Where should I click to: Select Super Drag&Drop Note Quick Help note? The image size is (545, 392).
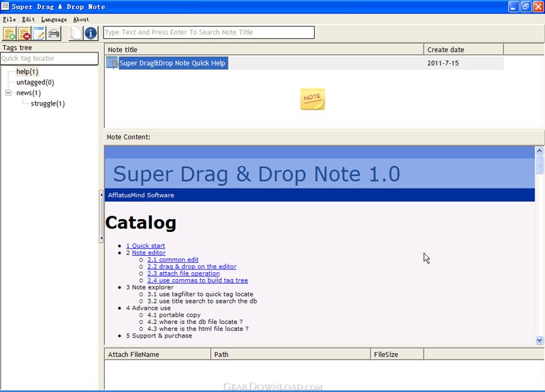pos(172,63)
